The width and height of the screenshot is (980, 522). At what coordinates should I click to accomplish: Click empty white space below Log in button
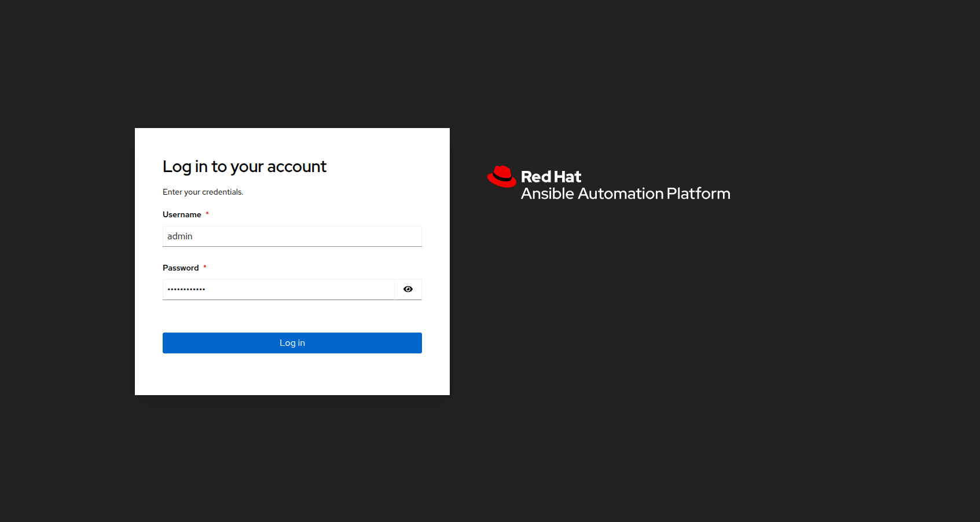click(292, 374)
